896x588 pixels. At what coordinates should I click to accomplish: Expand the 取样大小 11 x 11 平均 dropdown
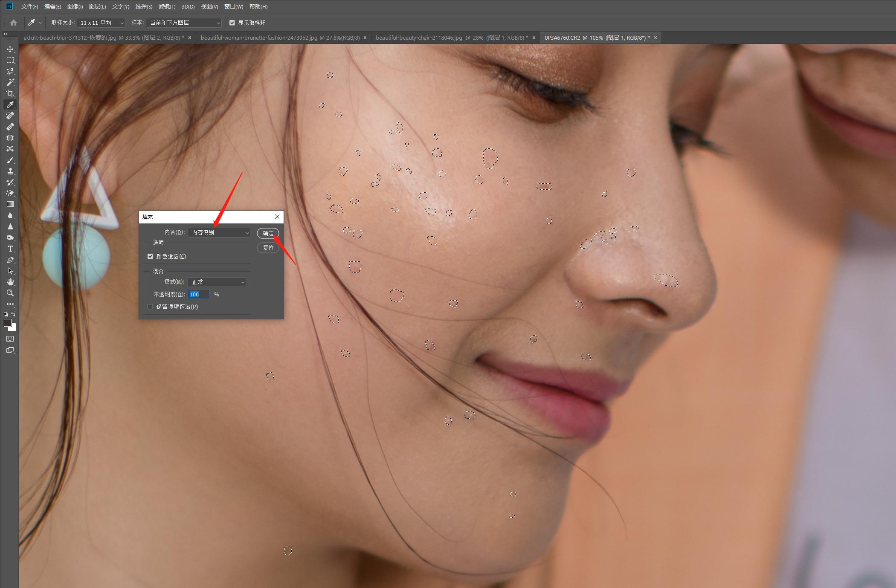[x=101, y=23]
